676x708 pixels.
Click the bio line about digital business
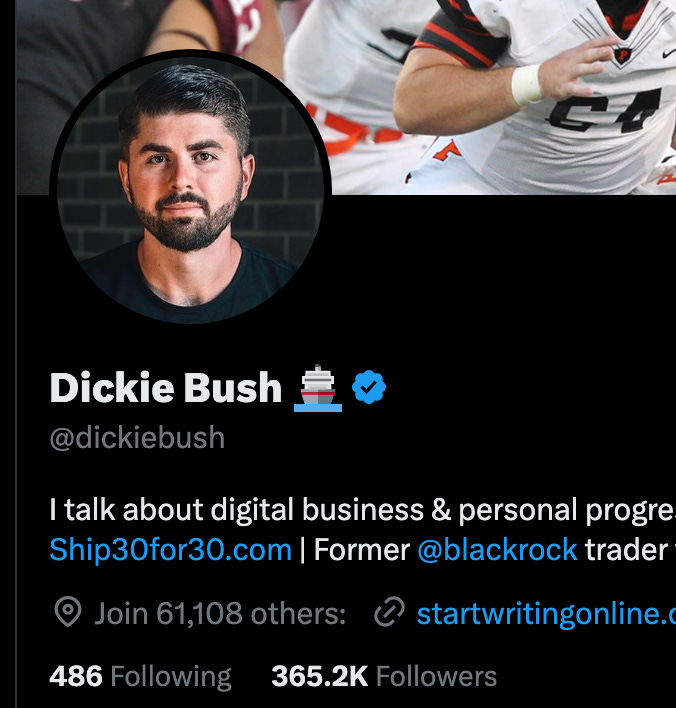(x=363, y=510)
